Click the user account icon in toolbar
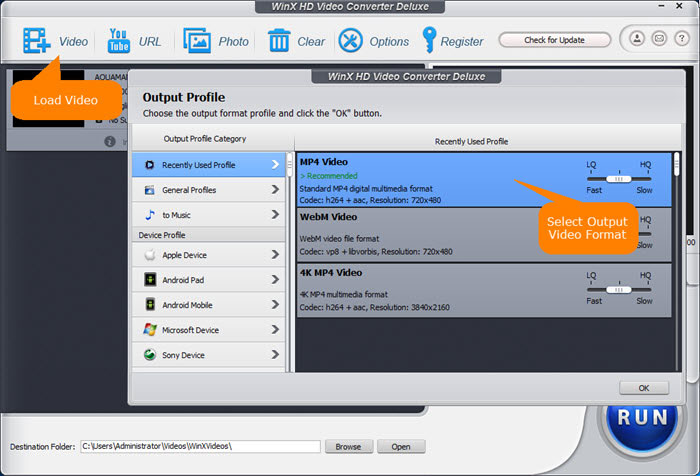 637,39
